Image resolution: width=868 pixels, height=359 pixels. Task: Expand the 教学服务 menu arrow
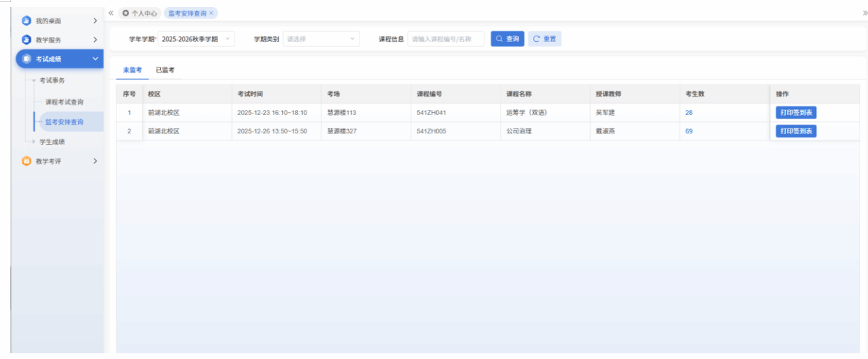(x=95, y=40)
